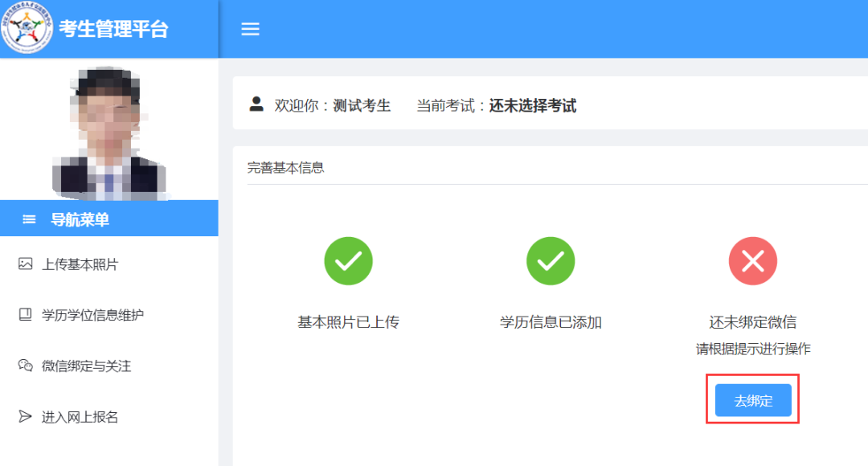Click the 上传基本照片 image icon
Viewport: 868px width, 466px height.
[x=26, y=263]
